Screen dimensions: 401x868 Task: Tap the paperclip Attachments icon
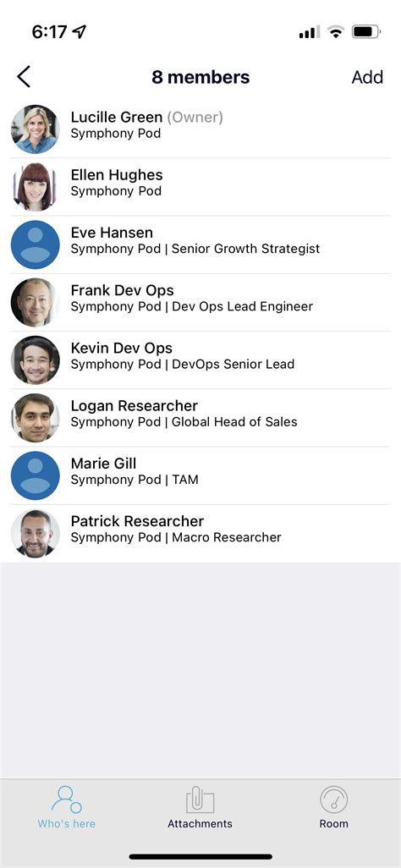click(200, 800)
